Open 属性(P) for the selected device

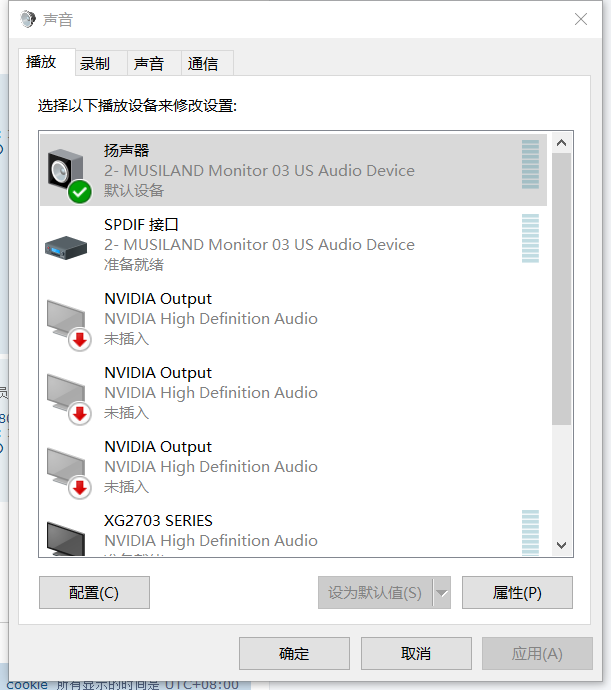point(517,592)
